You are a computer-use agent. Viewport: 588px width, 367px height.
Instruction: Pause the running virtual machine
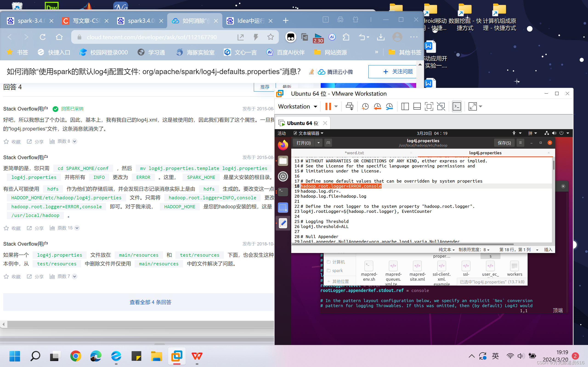328,106
